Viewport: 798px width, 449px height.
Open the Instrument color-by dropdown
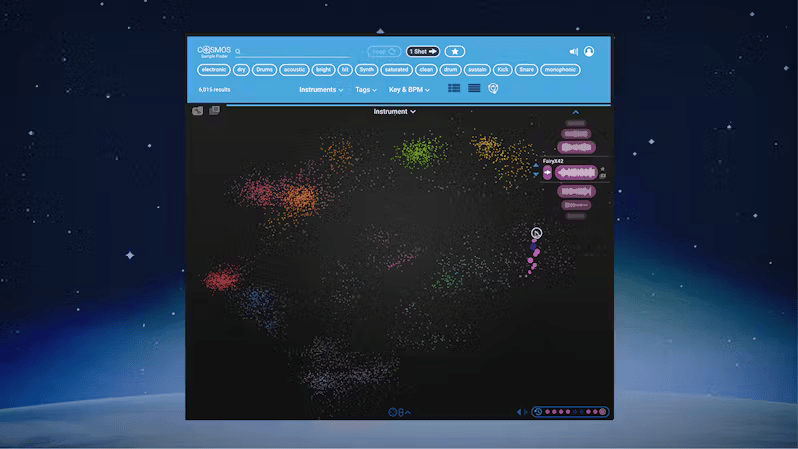(394, 111)
